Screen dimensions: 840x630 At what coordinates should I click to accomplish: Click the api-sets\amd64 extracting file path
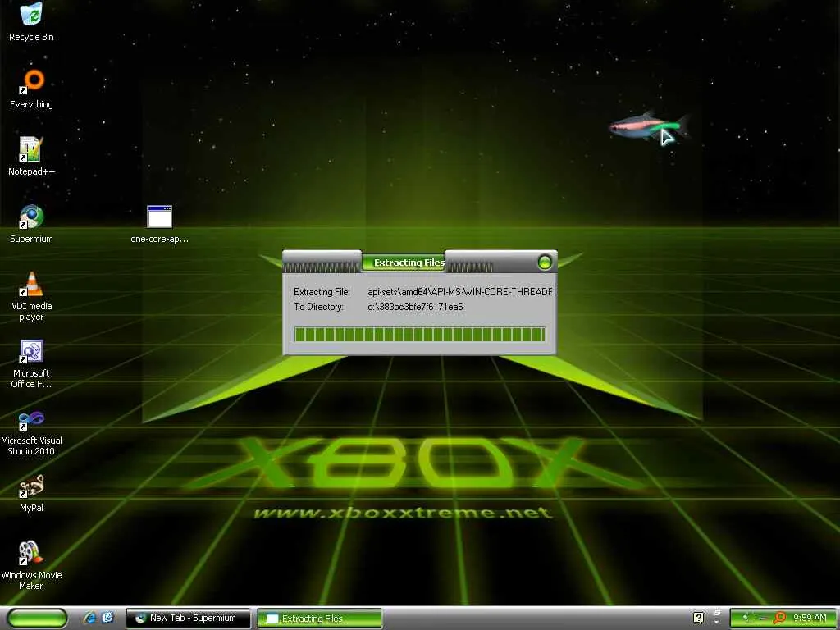point(459,292)
